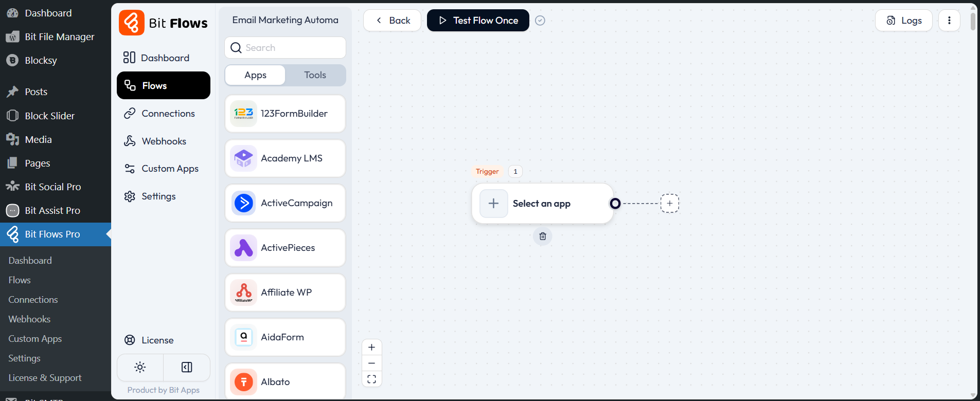Run Test Flow Once
The height and width of the screenshot is (401, 980).
[478, 21]
